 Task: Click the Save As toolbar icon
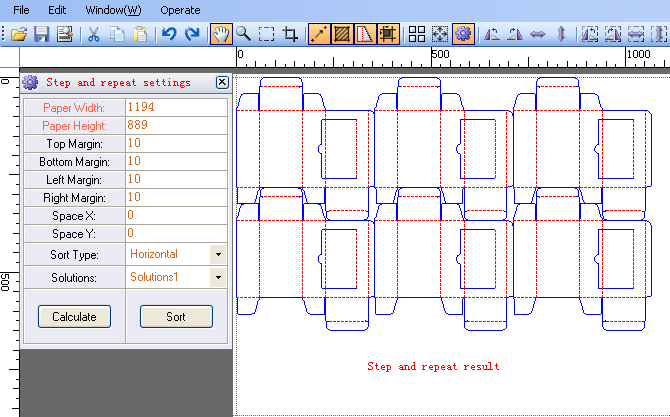pyautogui.click(x=65, y=34)
